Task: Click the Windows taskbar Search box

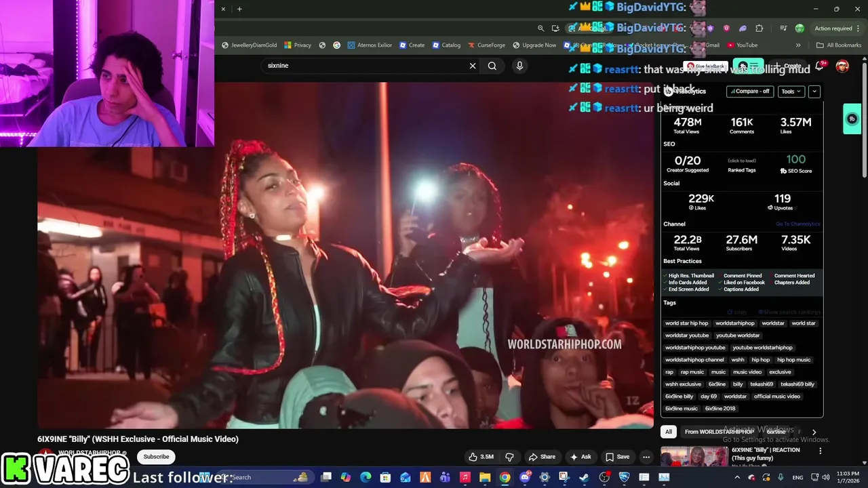Action: (263, 477)
